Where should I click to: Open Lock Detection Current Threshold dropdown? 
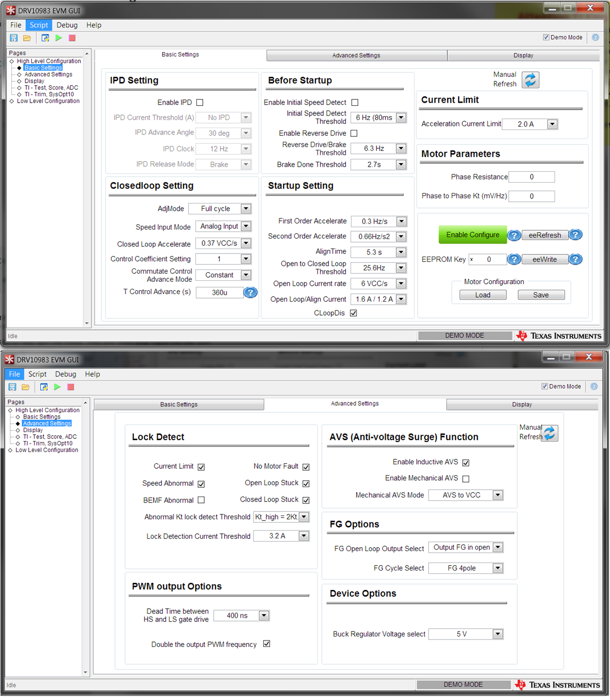pyautogui.click(x=304, y=536)
